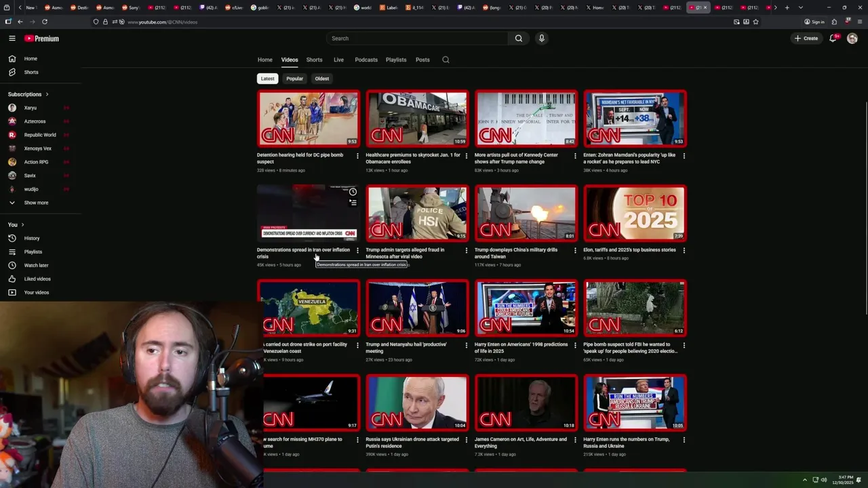Viewport: 868px width, 488px height.
Task: Open the DC pipe bomb detention hearing thumbnail
Action: coord(309,119)
